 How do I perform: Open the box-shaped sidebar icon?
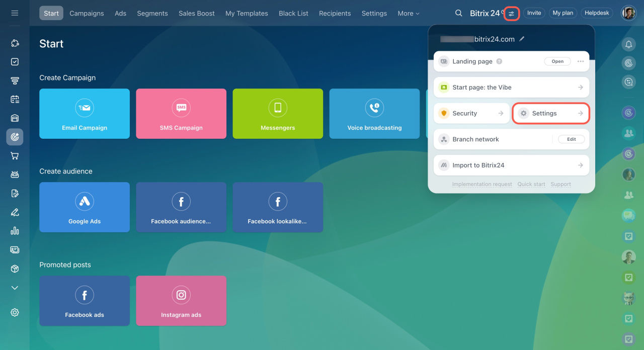(x=15, y=269)
